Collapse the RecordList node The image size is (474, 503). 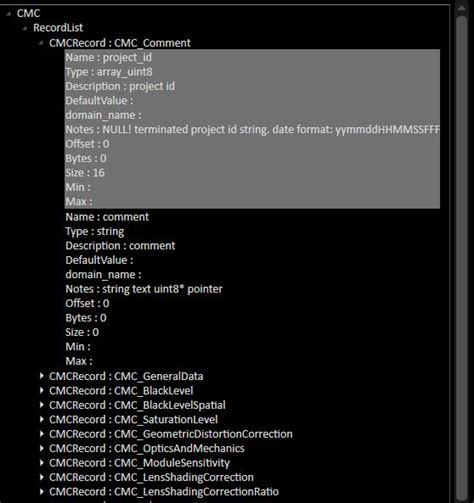[x=25, y=28]
